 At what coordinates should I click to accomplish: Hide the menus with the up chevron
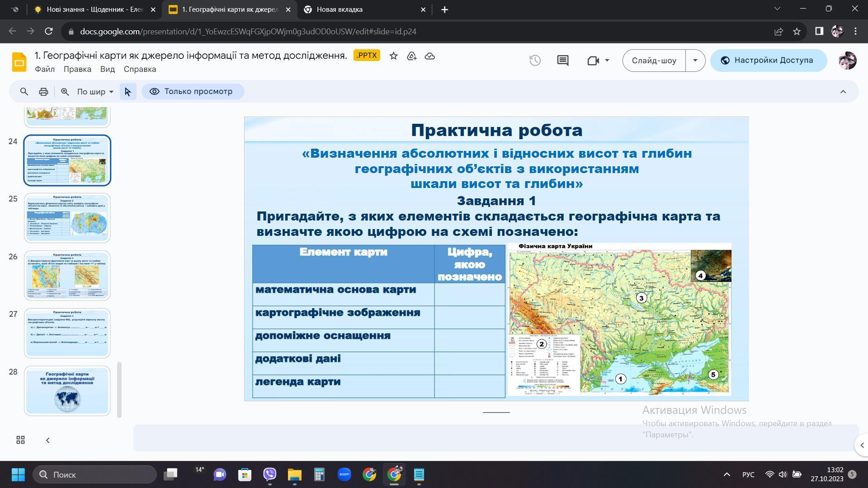[x=843, y=92]
